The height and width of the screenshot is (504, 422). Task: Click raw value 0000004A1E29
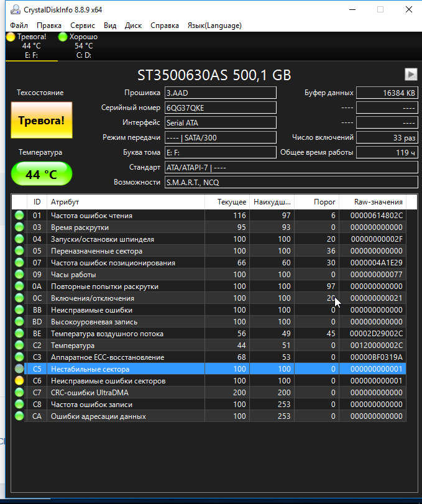pos(377,263)
